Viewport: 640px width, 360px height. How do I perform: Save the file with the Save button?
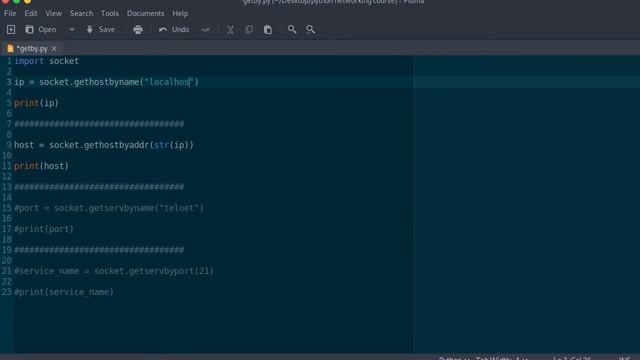[x=101, y=29]
